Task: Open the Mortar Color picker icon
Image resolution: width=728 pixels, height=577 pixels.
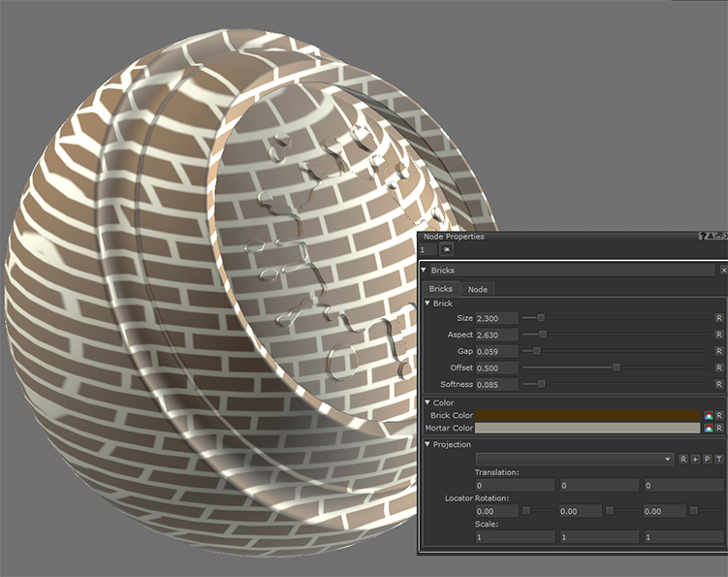Action: coord(709,428)
